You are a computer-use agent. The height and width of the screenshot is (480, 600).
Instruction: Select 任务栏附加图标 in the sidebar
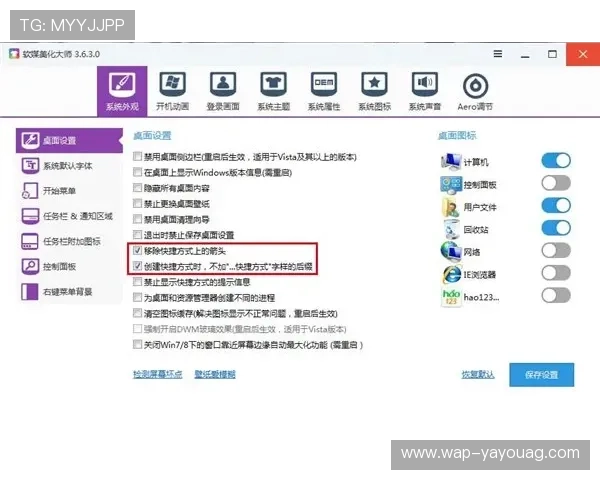[x=69, y=241]
